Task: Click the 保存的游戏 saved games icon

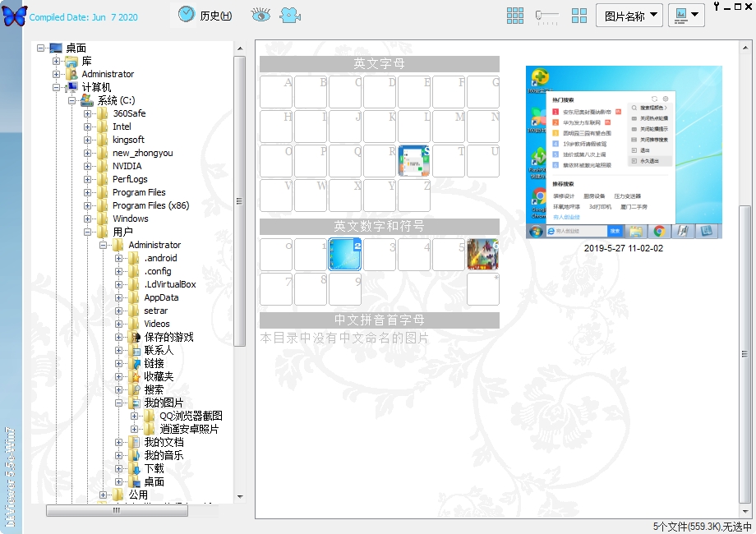Action: coord(135,338)
